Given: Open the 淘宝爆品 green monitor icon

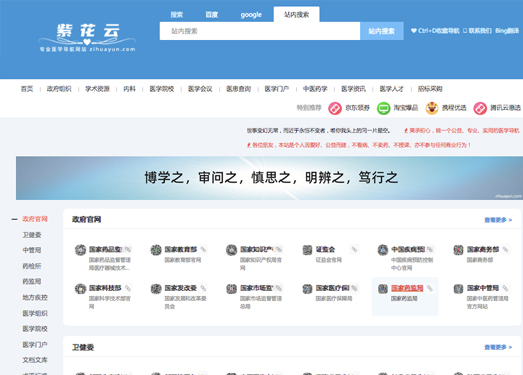Looking at the screenshot, I should [x=384, y=108].
